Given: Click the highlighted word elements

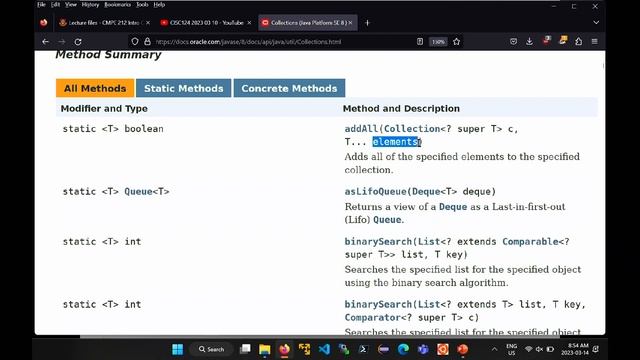Looking at the screenshot, I should (x=395, y=142).
